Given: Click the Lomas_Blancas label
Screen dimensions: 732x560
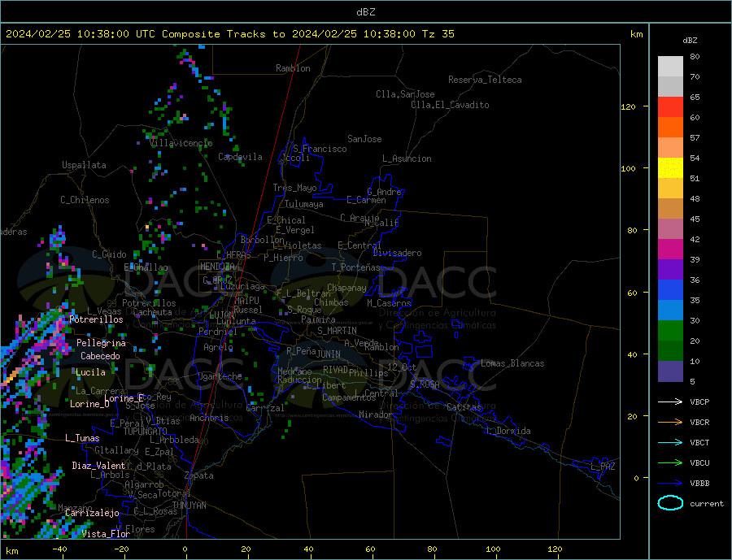Looking at the screenshot, I should (x=512, y=363).
